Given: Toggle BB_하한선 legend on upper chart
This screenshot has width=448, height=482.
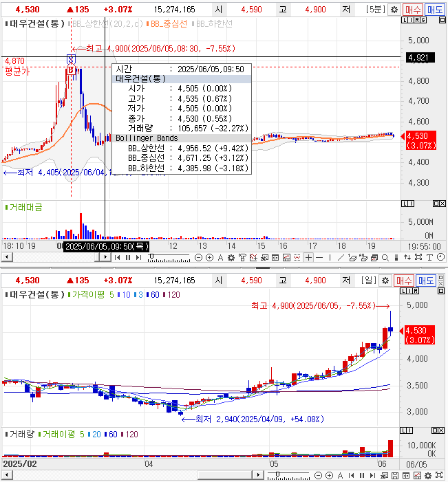Looking at the screenshot, I should 212,23.
